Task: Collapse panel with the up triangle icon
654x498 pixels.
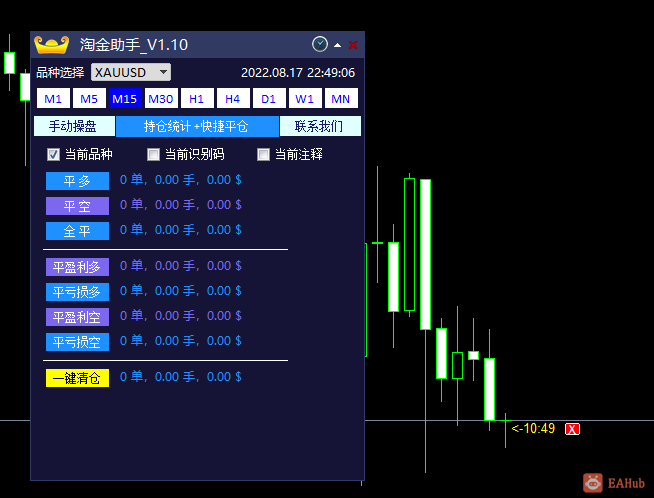Action: (x=337, y=45)
